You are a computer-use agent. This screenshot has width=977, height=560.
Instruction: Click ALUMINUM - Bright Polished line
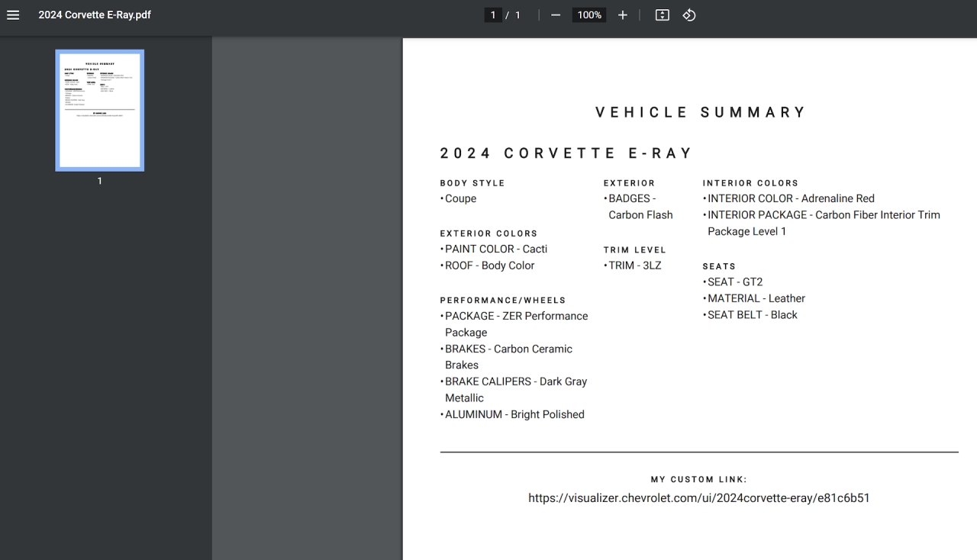point(513,414)
